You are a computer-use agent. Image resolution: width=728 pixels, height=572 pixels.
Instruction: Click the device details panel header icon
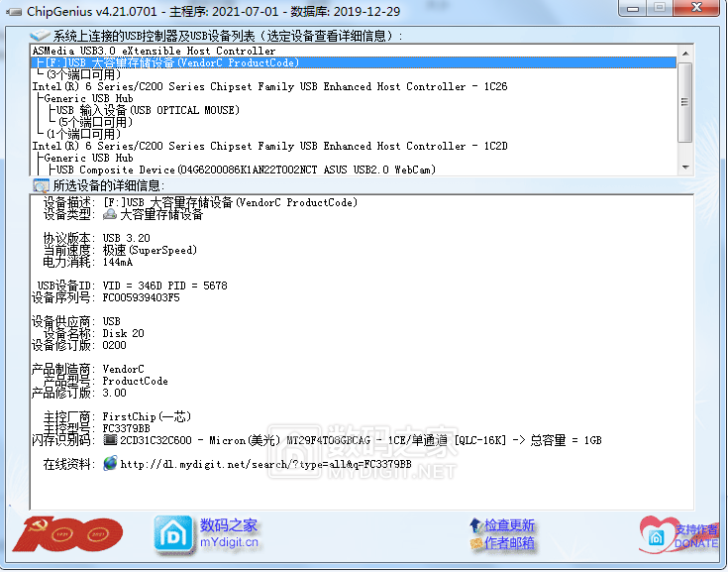point(41,185)
